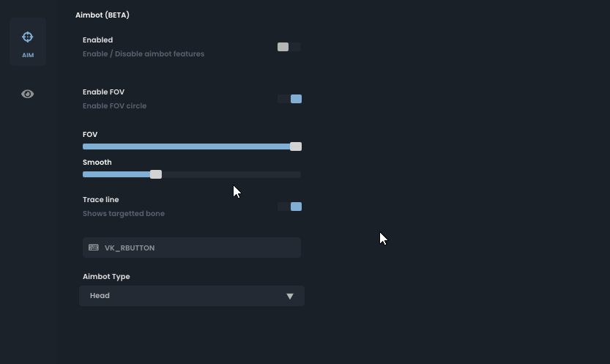Click the Smooth slider handle
The image size is (610, 364).
coord(156,174)
